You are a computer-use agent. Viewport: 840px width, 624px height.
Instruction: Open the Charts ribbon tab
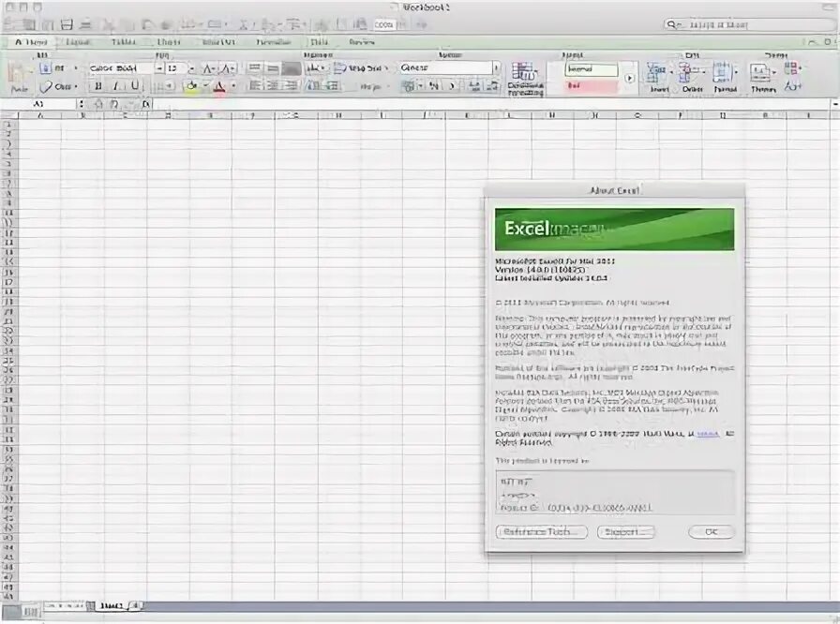[x=169, y=42]
